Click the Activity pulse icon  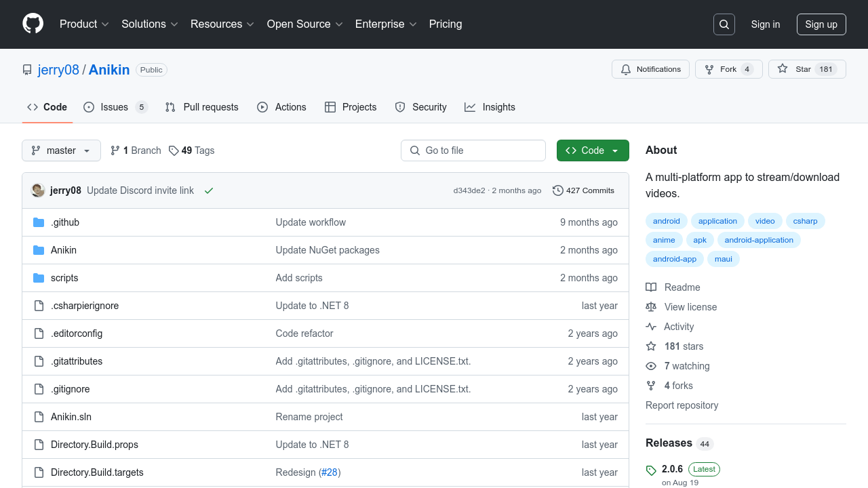[x=651, y=327]
